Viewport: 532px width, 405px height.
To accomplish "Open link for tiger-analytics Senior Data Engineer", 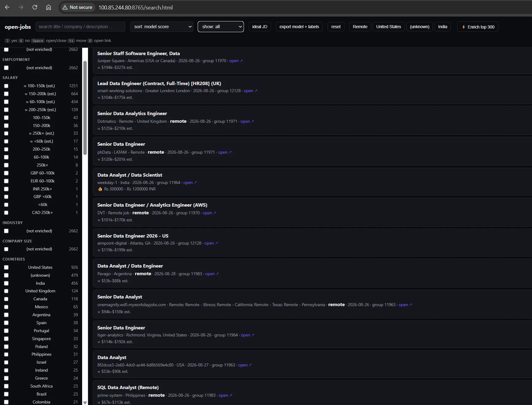I will 248,335.
